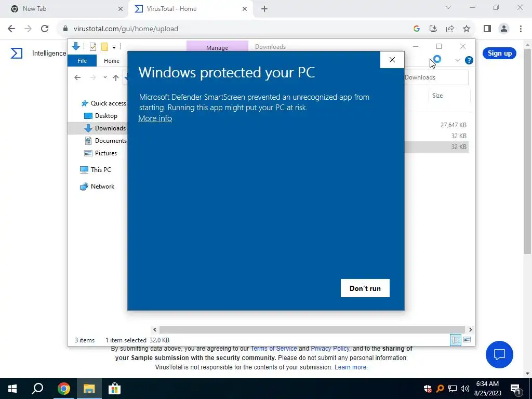Open Explorer help question mark icon
The height and width of the screenshot is (399, 532).
[469, 60]
